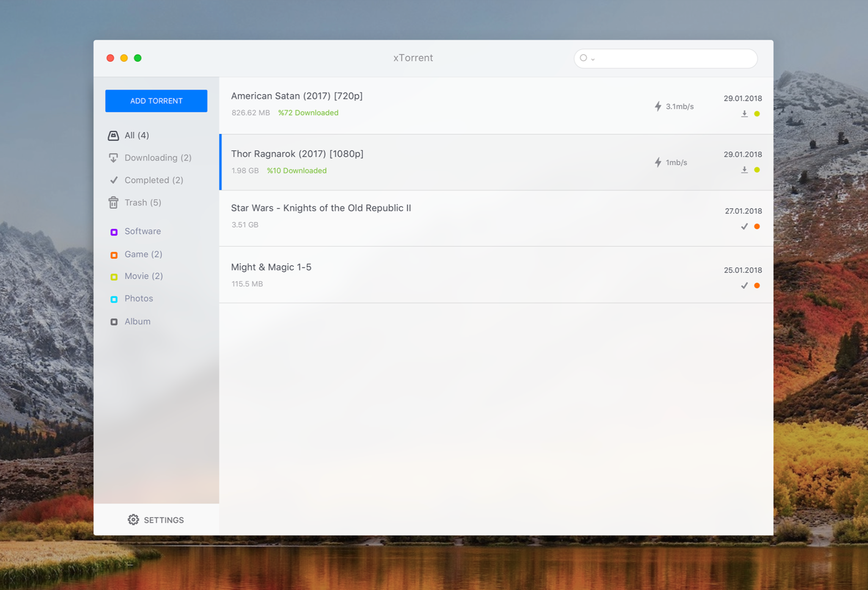Click inside the search input field
This screenshot has height=590, width=868.
click(x=673, y=58)
